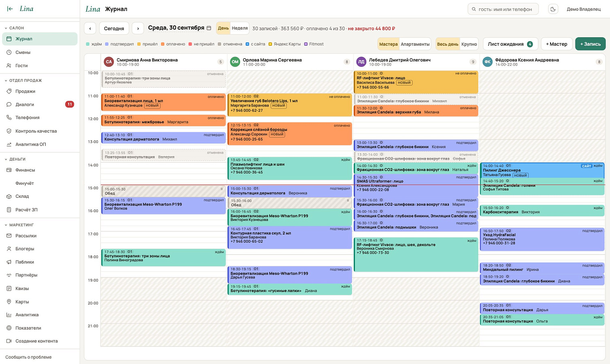
Task: Open Блогеры menu item
Action: coord(40,249)
